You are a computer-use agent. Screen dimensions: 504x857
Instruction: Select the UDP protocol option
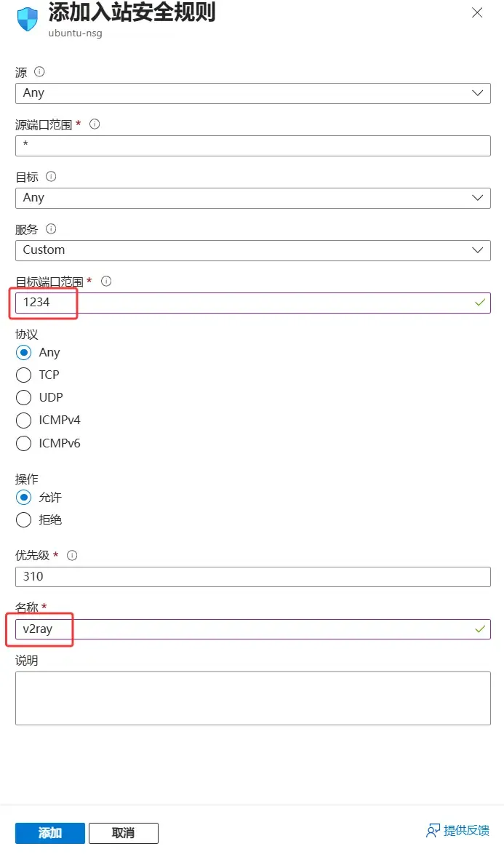click(x=23, y=397)
